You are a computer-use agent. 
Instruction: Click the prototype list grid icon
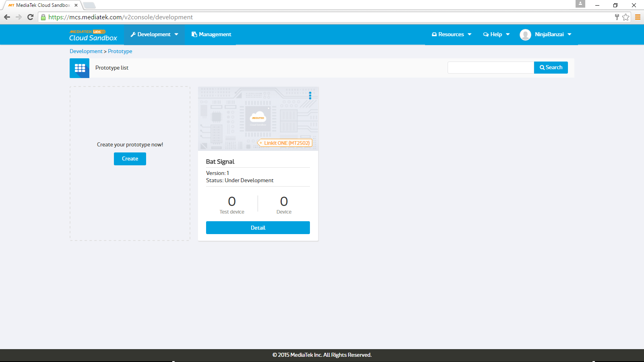coord(80,68)
